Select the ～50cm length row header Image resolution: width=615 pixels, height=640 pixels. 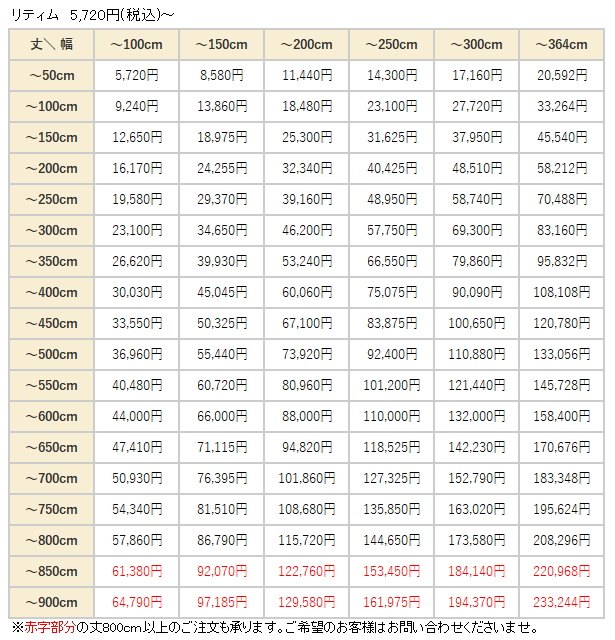[52, 75]
